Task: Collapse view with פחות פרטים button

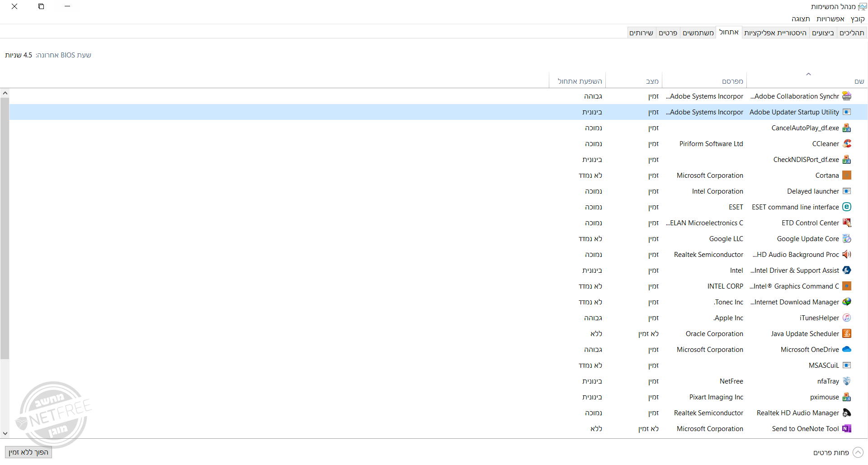Action: pos(838,452)
